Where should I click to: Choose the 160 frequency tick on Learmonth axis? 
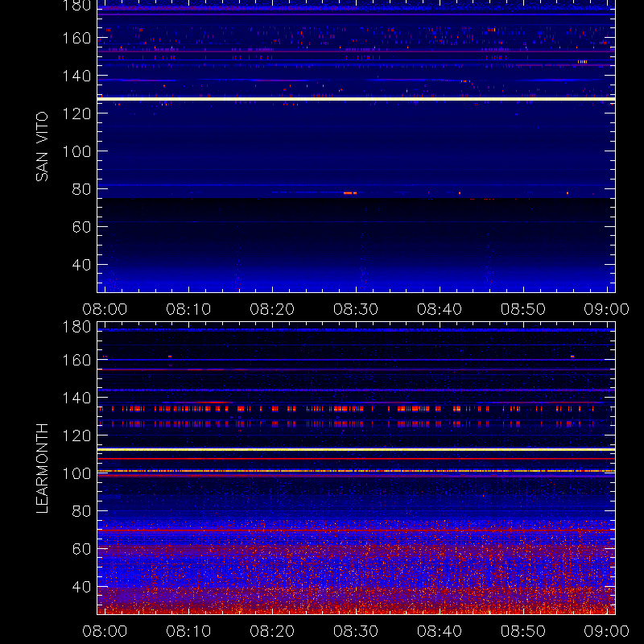point(76,360)
